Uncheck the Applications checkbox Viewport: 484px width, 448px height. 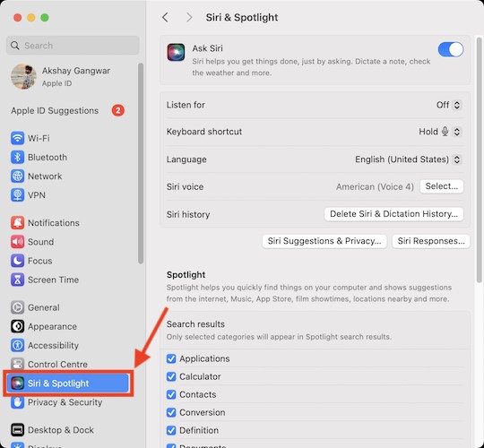(171, 358)
